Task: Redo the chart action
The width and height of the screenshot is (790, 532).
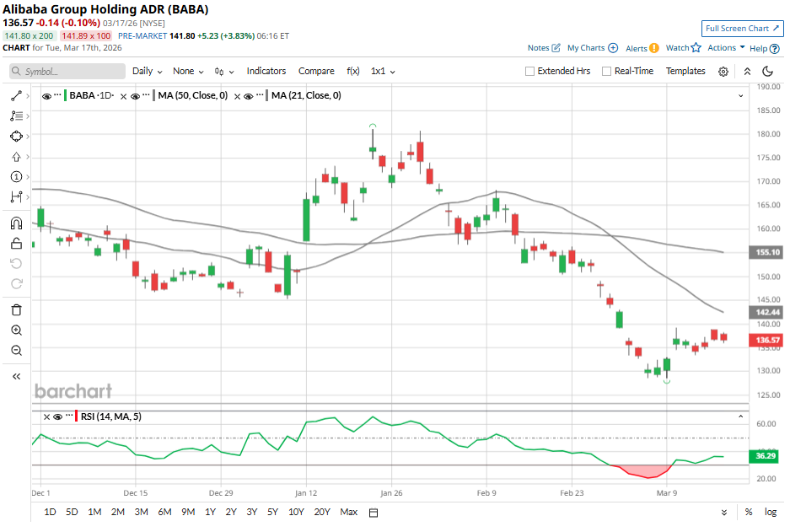Action: tap(16, 283)
